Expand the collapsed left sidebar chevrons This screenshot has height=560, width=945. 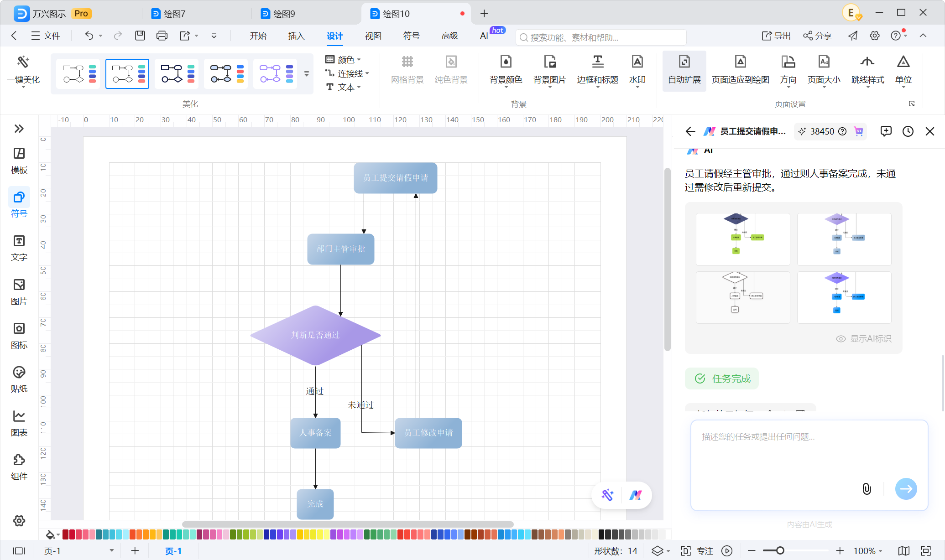[19, 129]
